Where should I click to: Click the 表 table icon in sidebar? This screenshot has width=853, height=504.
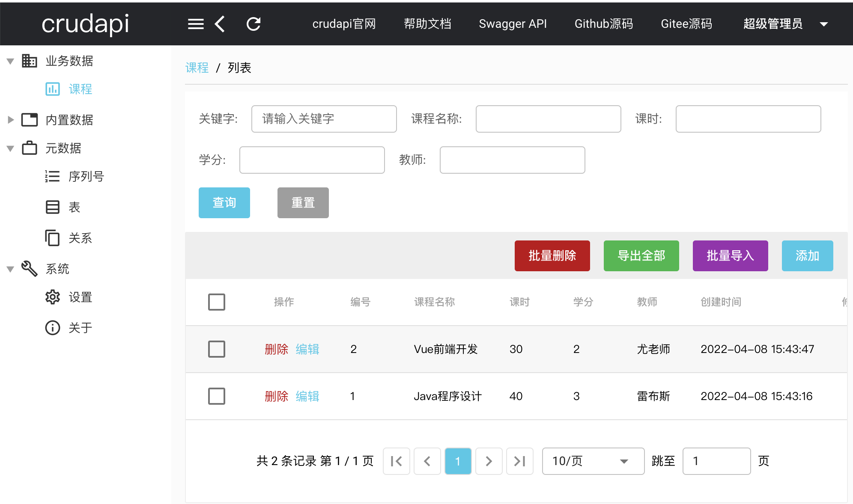point(53,207)
